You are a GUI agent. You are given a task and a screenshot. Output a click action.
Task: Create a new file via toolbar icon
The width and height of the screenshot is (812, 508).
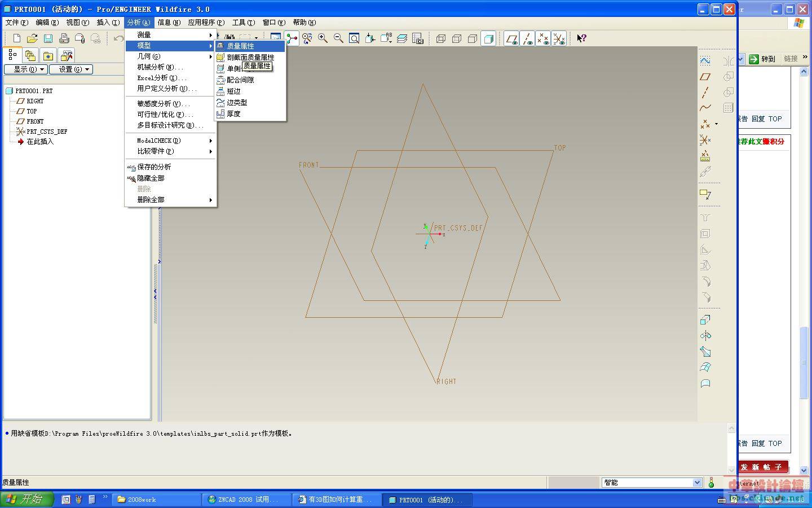(x=16, y=38)
